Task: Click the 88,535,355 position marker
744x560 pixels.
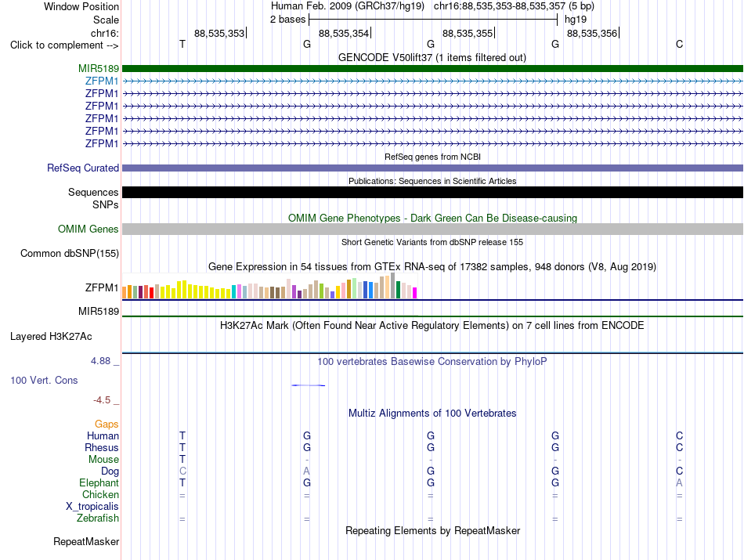Action: point(468,33)
